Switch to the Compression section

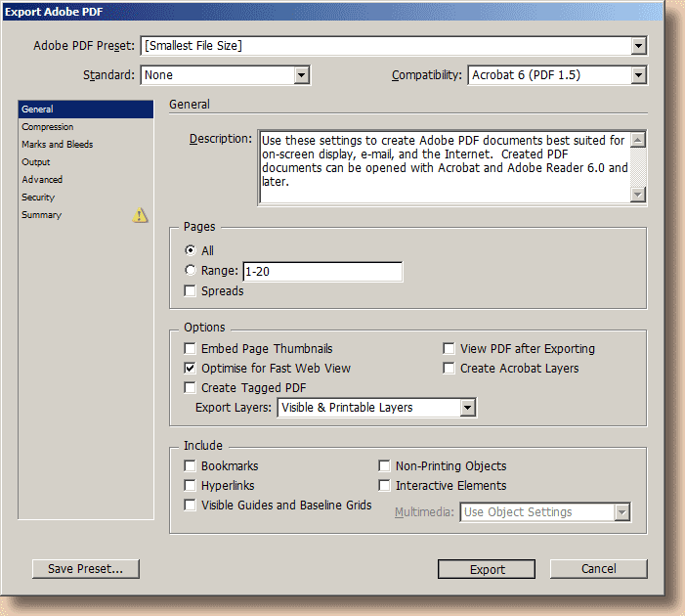48,127
